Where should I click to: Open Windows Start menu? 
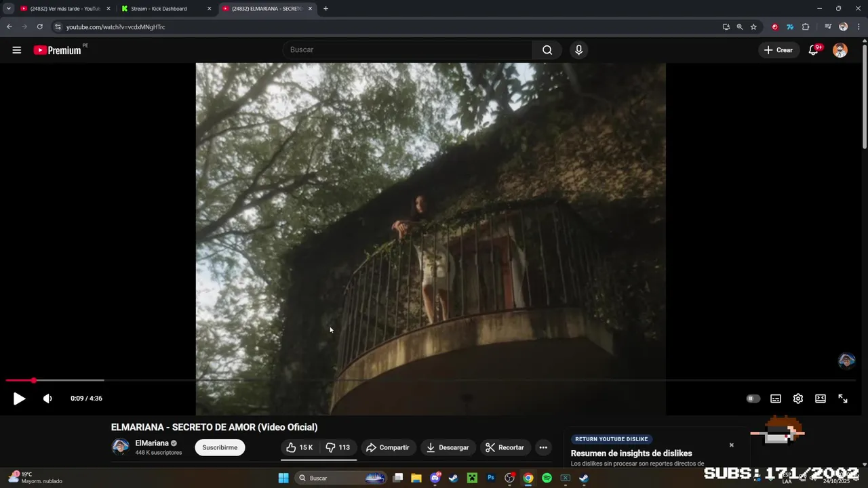click(283, 479)
